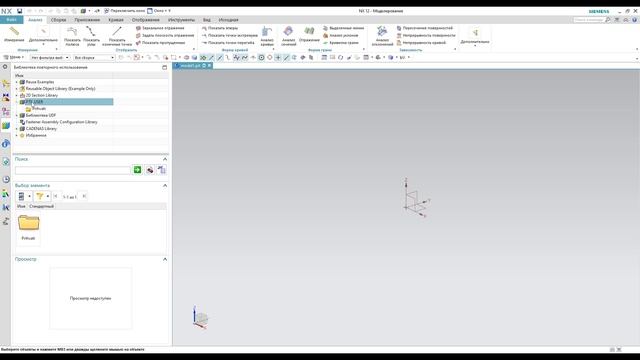The width and height of the screenshot is (640, 360).
Task: Open the settings gear at sidebar top
Action: (5, 67)
